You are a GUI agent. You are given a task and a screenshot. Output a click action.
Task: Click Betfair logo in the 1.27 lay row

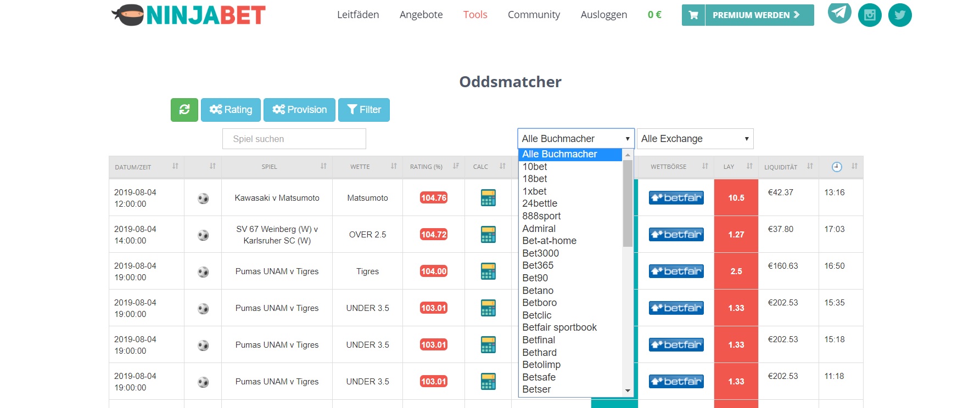[676, 235]
